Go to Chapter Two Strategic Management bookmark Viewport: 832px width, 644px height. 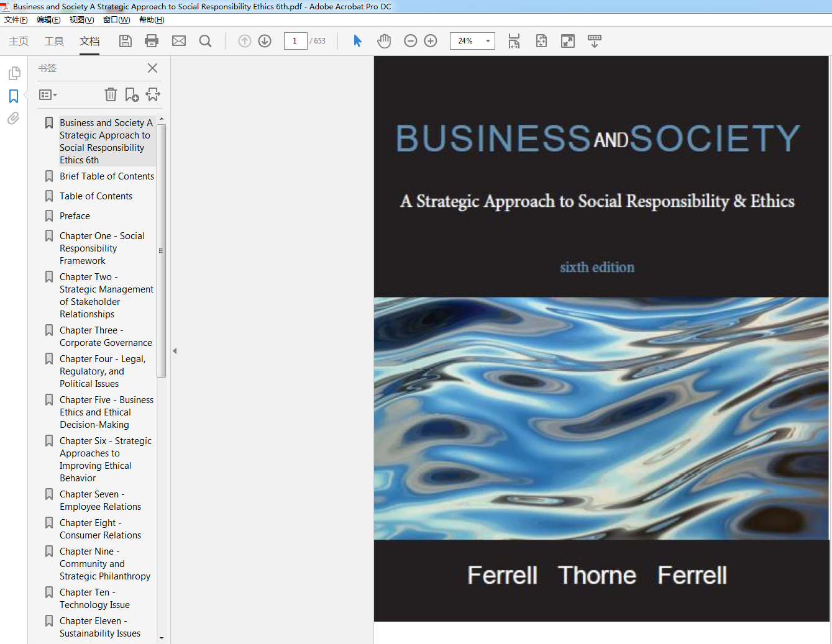click(106, 296)
